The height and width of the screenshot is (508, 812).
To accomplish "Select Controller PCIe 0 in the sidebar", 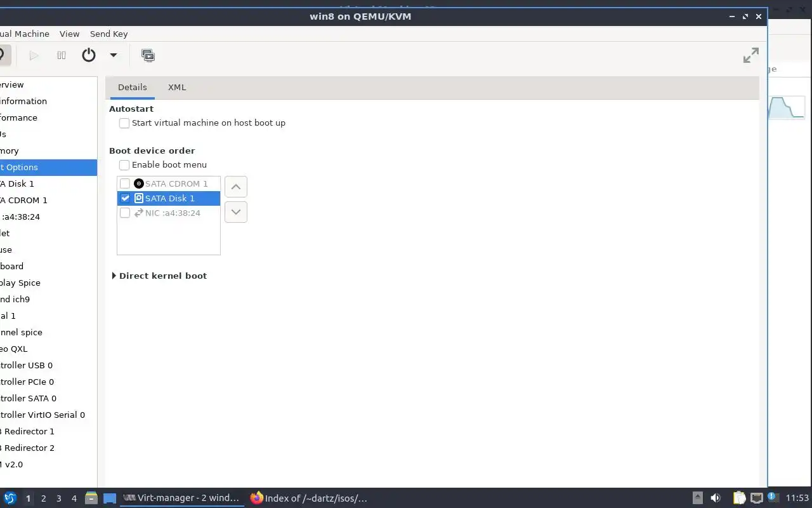I will pyautogui.click(x=48, y=382).
